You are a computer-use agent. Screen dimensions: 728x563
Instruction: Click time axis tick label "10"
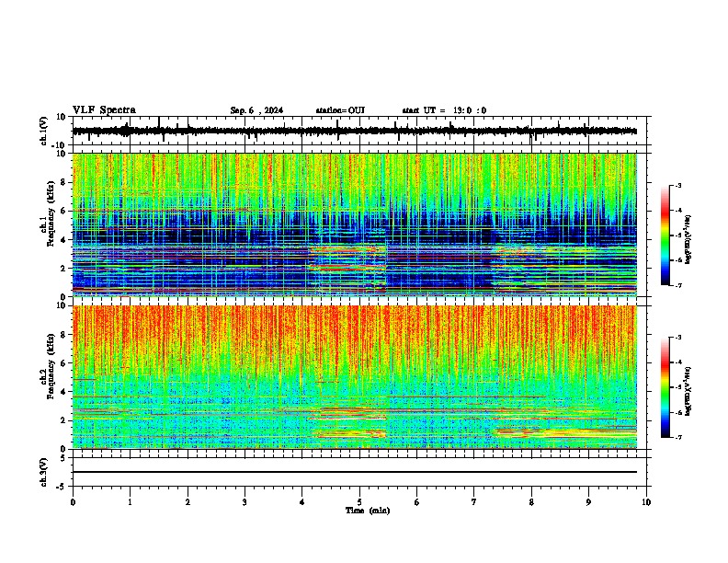coord(646,502)
